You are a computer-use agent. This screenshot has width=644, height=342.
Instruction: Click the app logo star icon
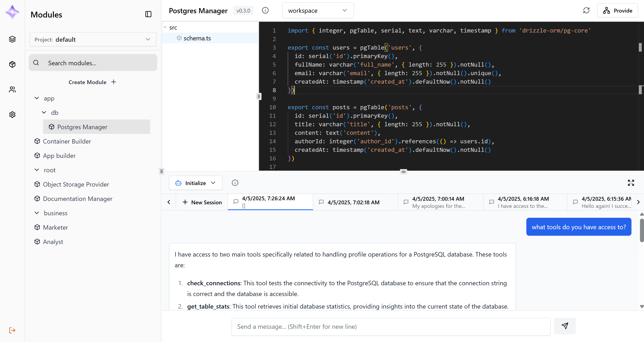click(x=12, y=12)
